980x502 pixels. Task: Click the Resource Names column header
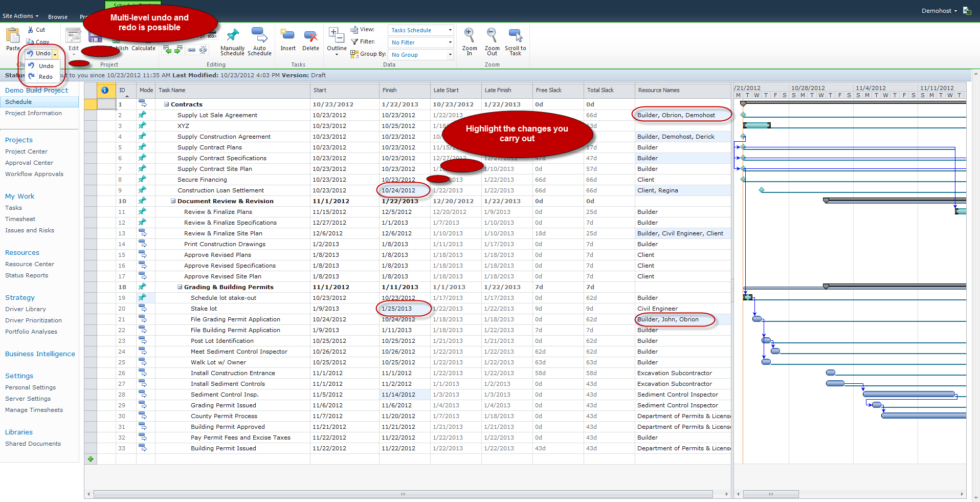click(x=683, y=90)
